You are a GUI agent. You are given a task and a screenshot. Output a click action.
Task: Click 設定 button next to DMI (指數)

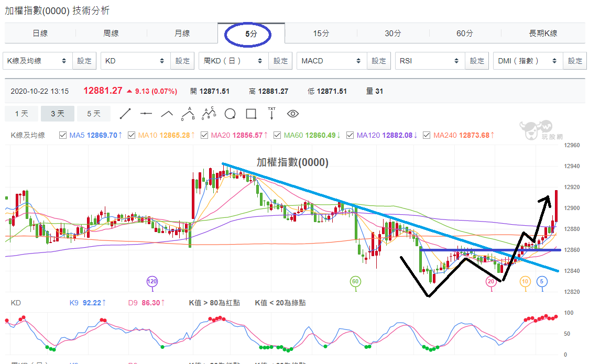click(x=575, y=61)
